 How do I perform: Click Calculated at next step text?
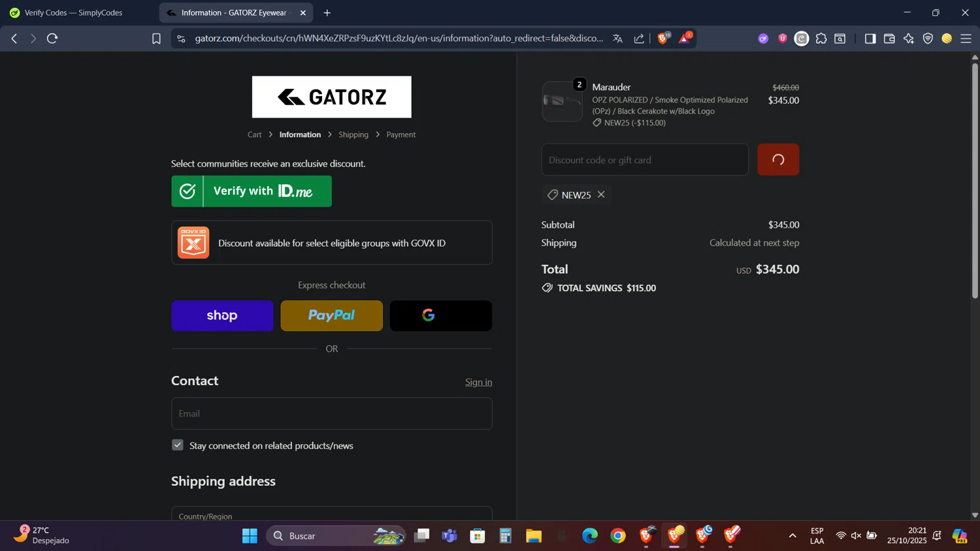pyautogui.click(x=755, y=243)
